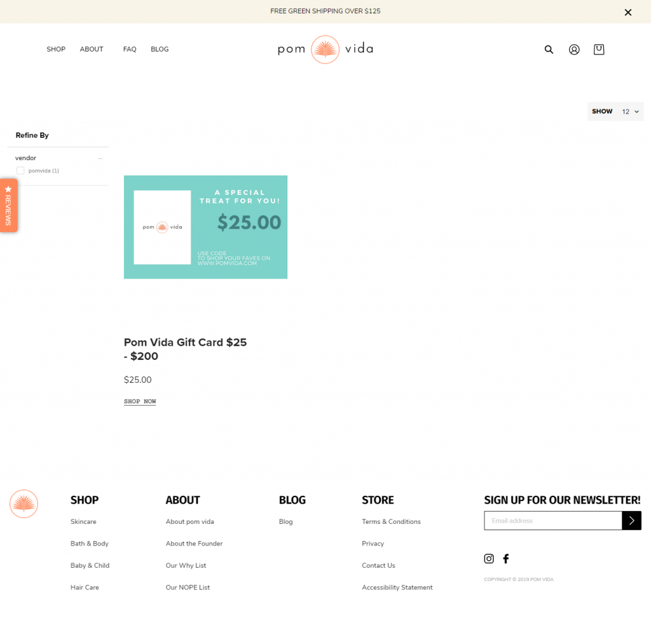The height and width of the screenshot is (644, 651).
Task: Open the Instagram social icon
Action: click(x=488, y=558)
